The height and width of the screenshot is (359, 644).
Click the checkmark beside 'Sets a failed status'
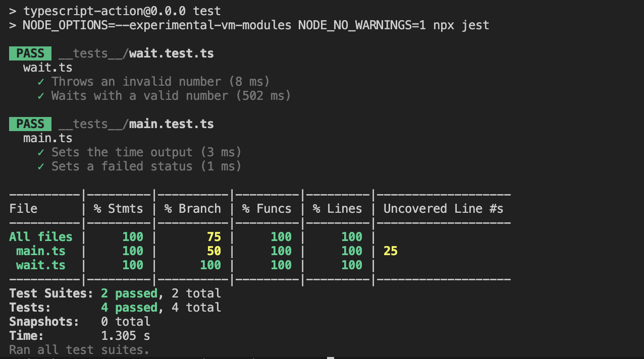click(41, 166)
